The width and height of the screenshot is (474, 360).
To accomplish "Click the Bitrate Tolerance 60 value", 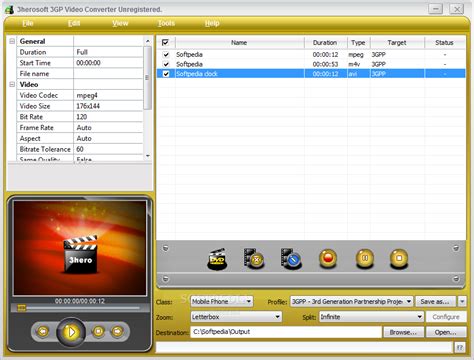I will click(108, 149).
